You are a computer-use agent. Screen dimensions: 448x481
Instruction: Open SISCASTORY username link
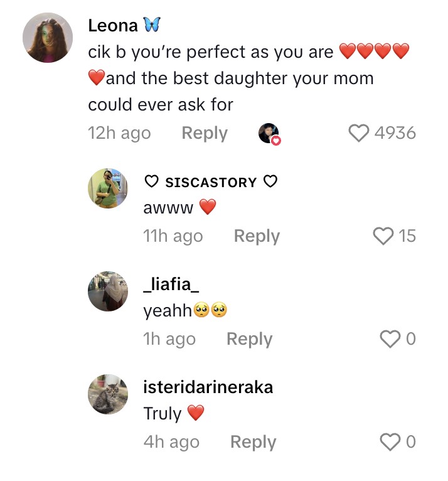[210, 182]
